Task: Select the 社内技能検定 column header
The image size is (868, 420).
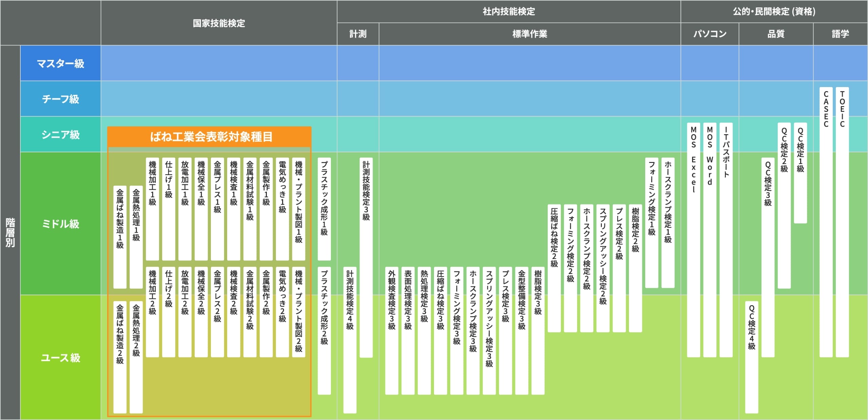Action: tap(509, 12)
